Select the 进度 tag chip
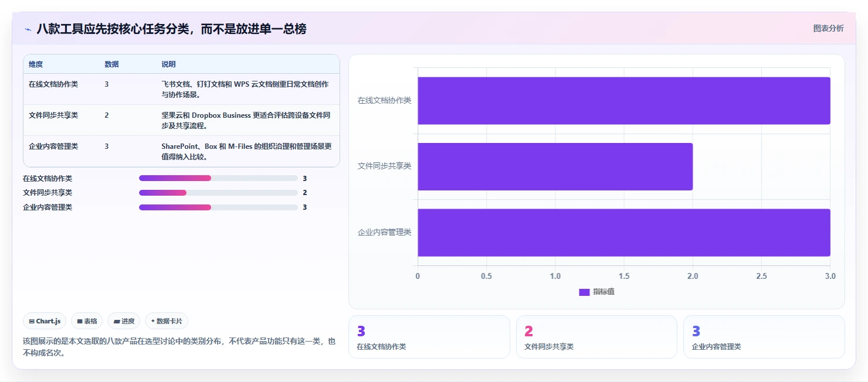The height and width of the screenshot is (382, 868). 124,321
